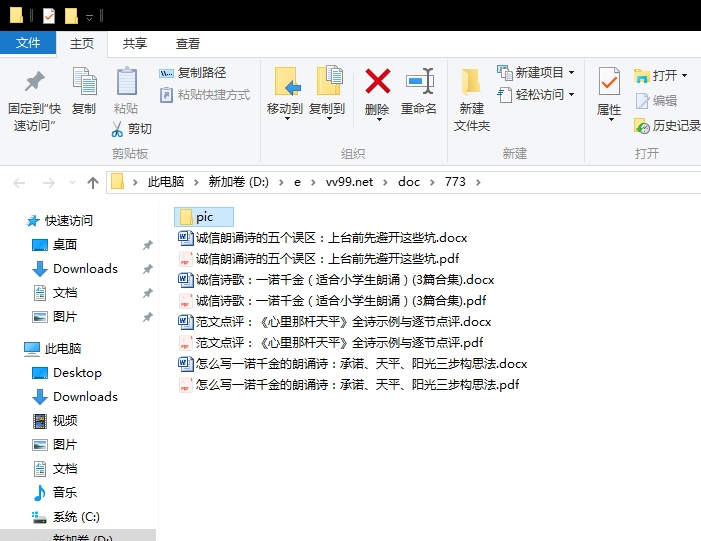Viewport: 701px width, 541px height.
Task: Click the e segment in address bar
Action: point(297,182)
